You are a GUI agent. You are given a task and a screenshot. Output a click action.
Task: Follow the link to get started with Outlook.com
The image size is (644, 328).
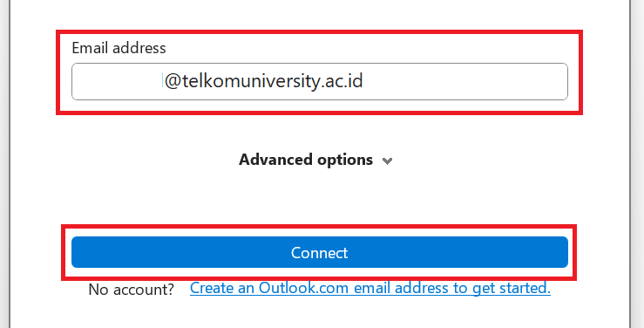370,288
